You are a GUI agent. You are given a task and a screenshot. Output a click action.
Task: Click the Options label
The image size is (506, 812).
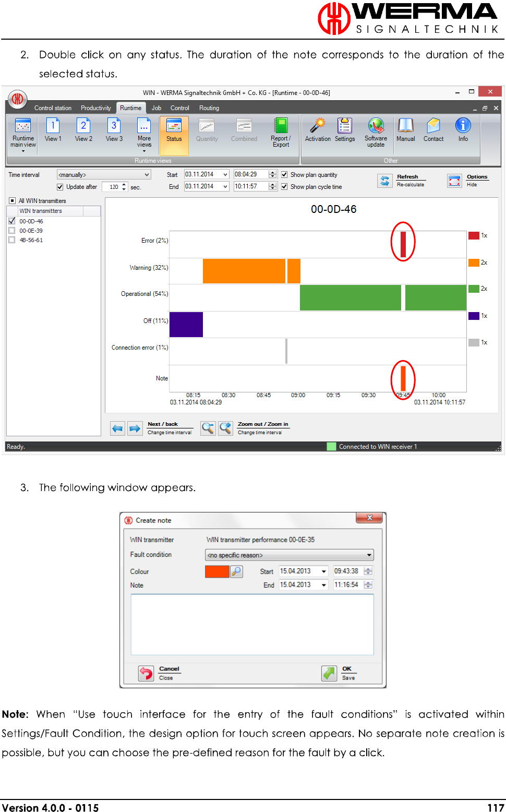477,177
